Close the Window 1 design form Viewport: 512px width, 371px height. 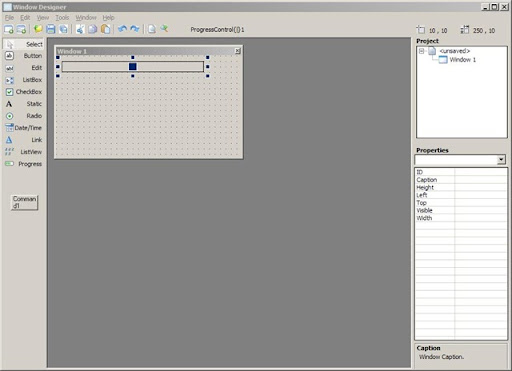237,51
